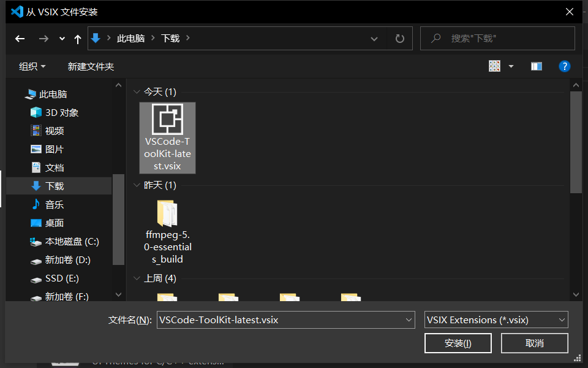Select 下载 in the sidebar
Viewport: 588px width, 368px height.
tap(59, 186)
